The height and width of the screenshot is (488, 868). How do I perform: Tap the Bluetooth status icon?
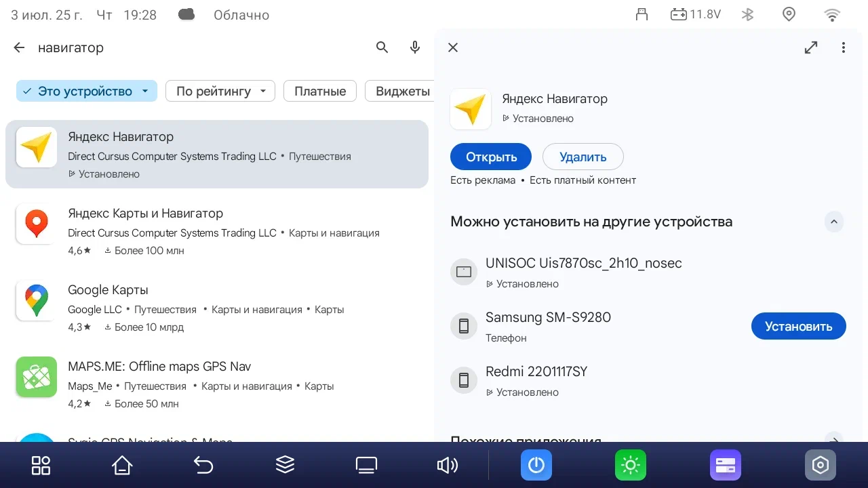click(747, 14)
